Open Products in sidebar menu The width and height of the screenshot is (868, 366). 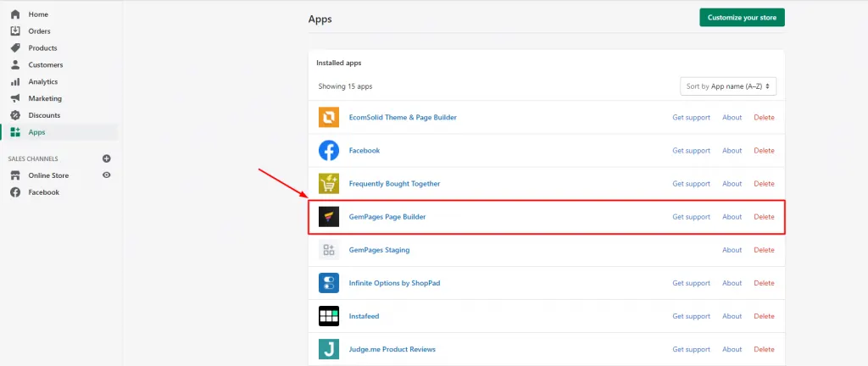[x=42, y=48]
